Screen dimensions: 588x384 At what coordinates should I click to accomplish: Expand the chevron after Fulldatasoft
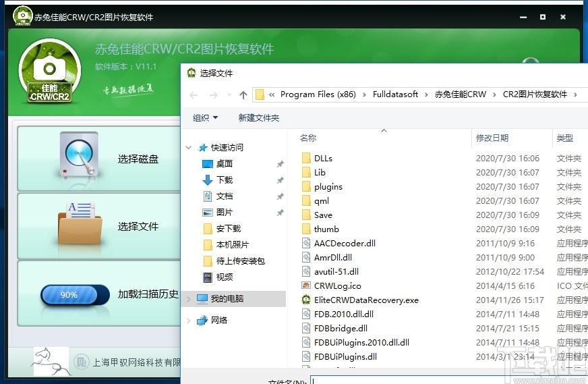coord(426,94)
